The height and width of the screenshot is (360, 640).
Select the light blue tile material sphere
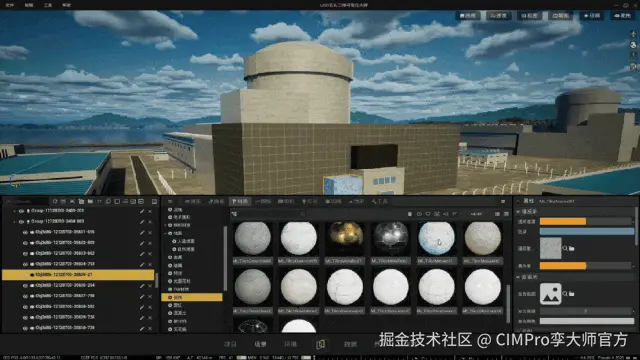point(436,238)
